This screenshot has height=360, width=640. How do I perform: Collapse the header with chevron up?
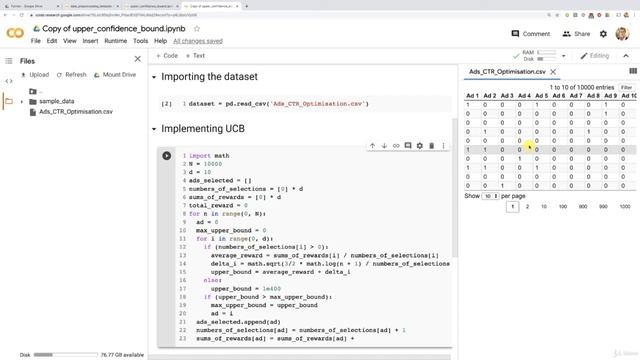pyautogui.click(x=626, y=56)
